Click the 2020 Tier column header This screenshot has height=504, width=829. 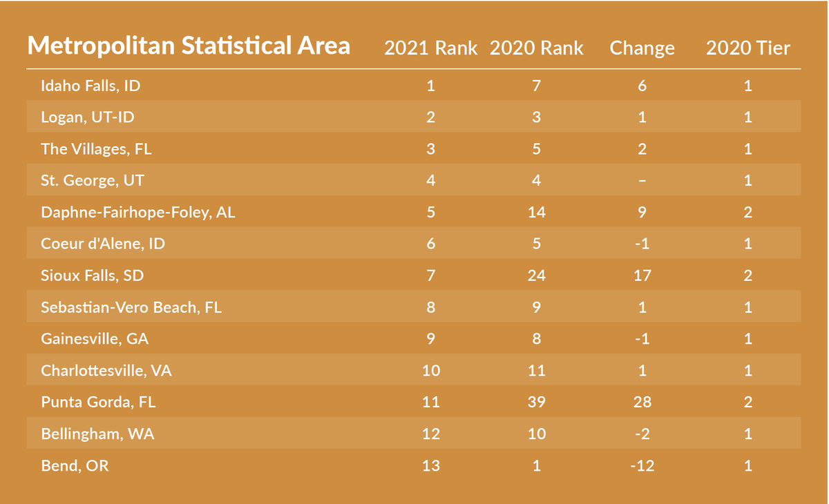[747, 48]
